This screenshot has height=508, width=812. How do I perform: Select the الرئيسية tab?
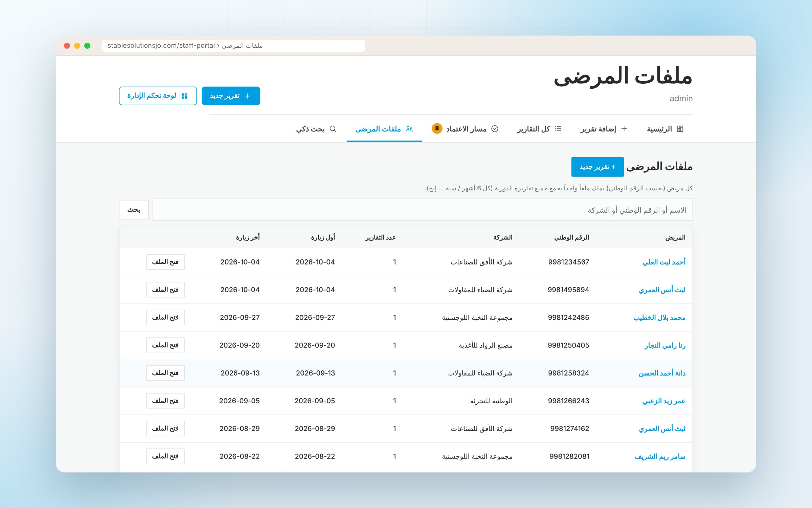coord(665,129)
